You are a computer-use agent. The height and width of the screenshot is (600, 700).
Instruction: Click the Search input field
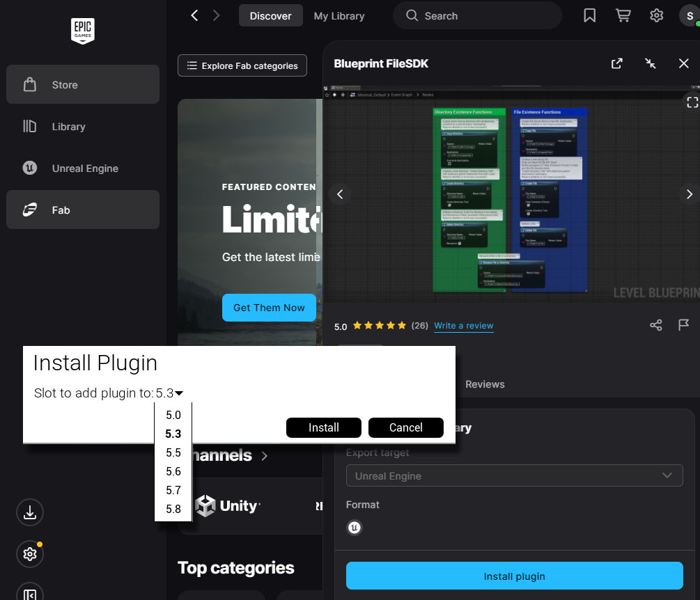(477, 15)
